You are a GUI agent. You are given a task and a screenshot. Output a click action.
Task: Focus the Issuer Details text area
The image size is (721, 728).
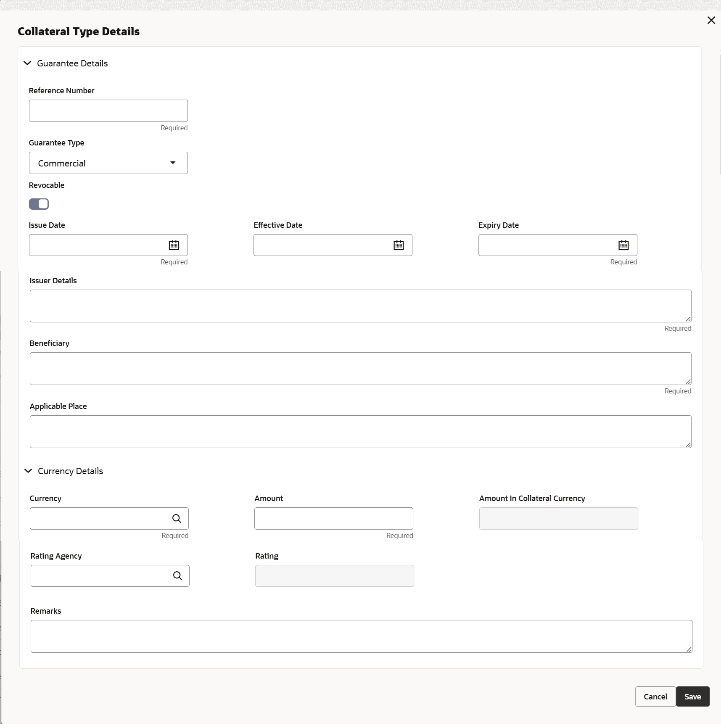pos(360,306)
